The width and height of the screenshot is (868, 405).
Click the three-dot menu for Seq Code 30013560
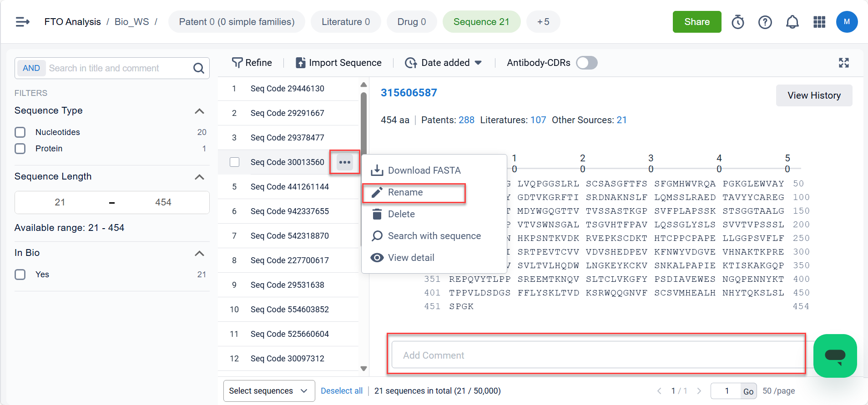345,162
